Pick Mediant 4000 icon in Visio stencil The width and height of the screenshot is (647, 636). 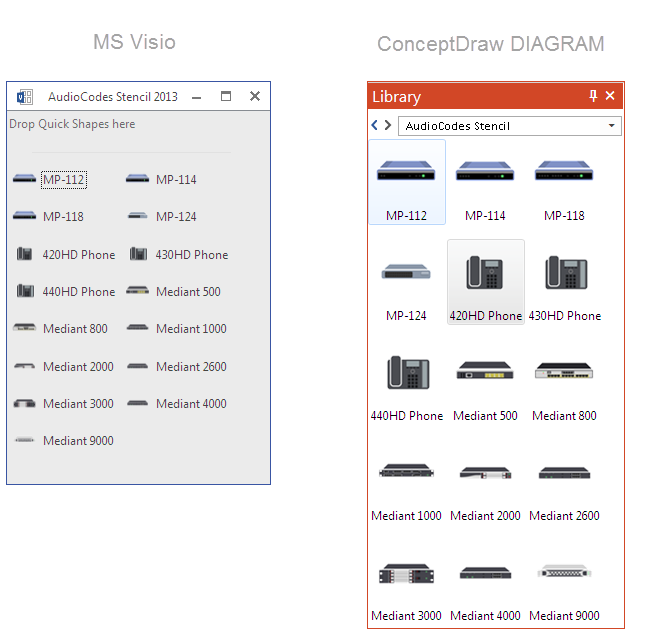coord(137,403)
